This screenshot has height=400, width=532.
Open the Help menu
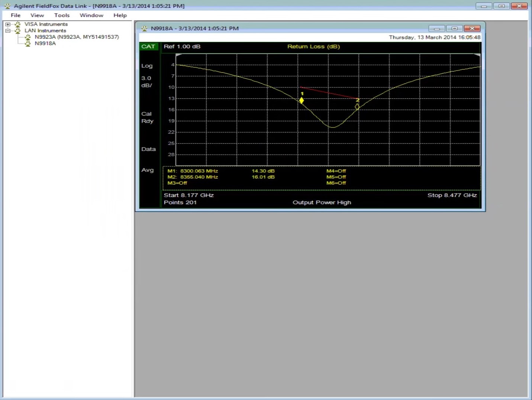(120, 15)
